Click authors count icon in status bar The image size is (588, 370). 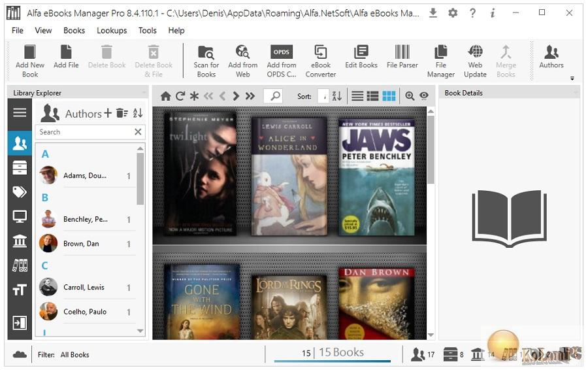click(417, 354)
